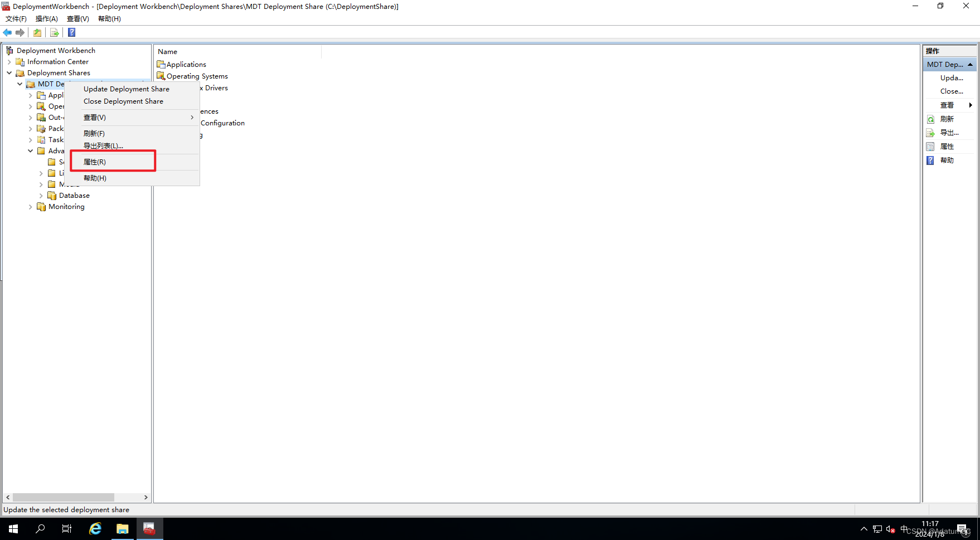The width and height of the screenshot is (980, 540).
Task: Click the Forward arrow toolbar icon
Action: tap(20, 33)
